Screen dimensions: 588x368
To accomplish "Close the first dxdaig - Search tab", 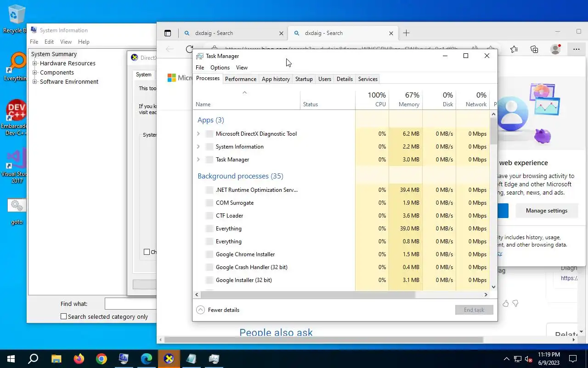I will tap(282, 33).
